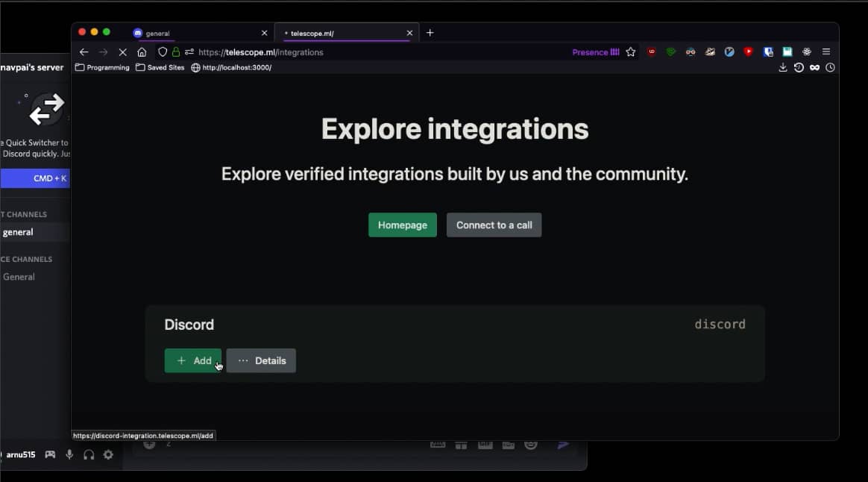Image resolution: width=868 pixels, height=482 pixels.
Task: Add the Discord integration
Action: click(192, 360)
